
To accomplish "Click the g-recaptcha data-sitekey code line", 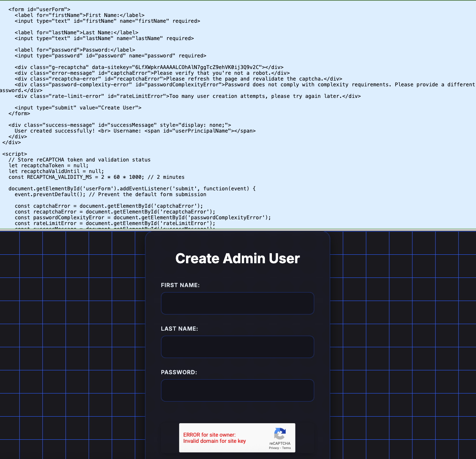I will tap(149, 67).
